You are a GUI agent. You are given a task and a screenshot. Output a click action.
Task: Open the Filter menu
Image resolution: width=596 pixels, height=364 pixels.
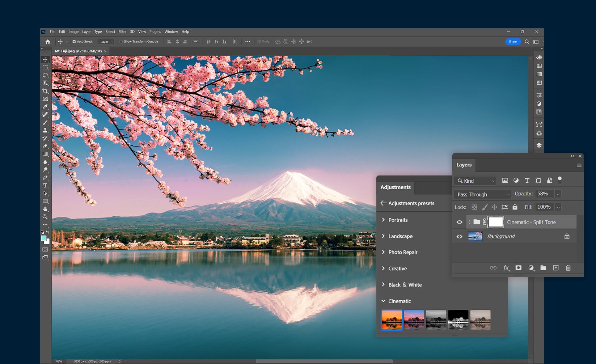tap(122, 32)
